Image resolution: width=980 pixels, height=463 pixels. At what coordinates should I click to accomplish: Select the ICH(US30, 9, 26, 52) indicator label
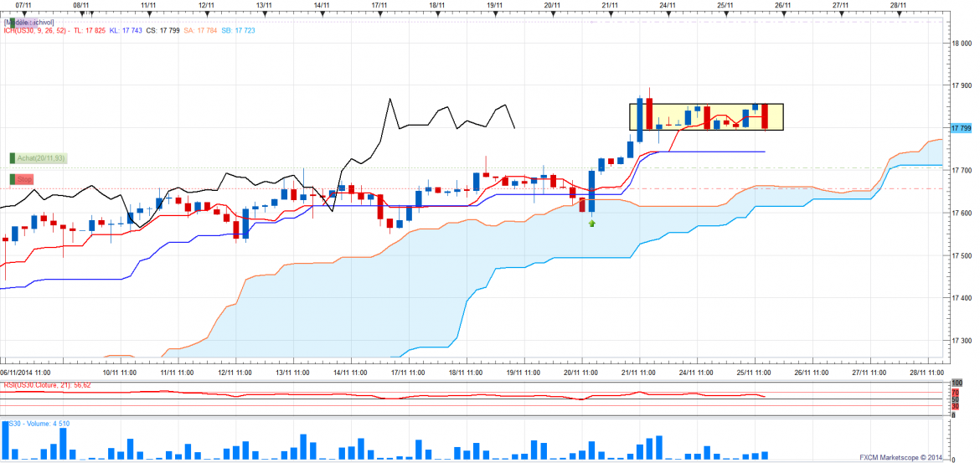click(x=36, y=30)
